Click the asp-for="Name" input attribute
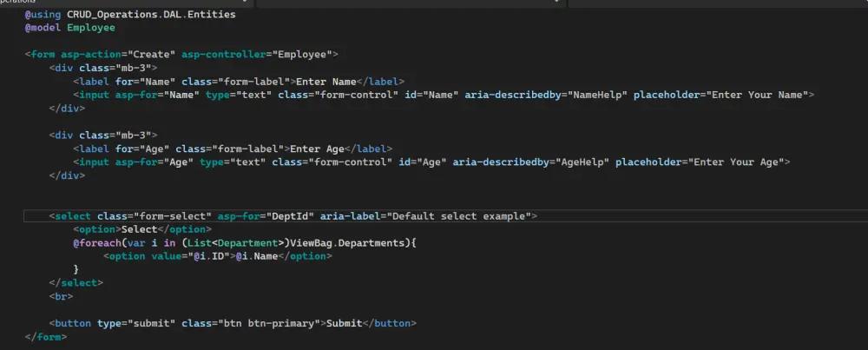The height and width of the screenshot is (350, 868). (x=157, y=95)
